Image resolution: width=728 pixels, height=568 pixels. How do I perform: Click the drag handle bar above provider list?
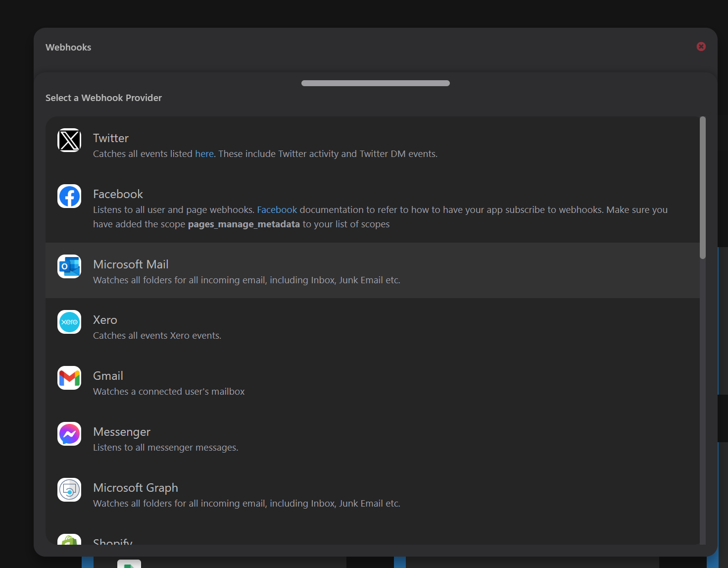[376, 83]
